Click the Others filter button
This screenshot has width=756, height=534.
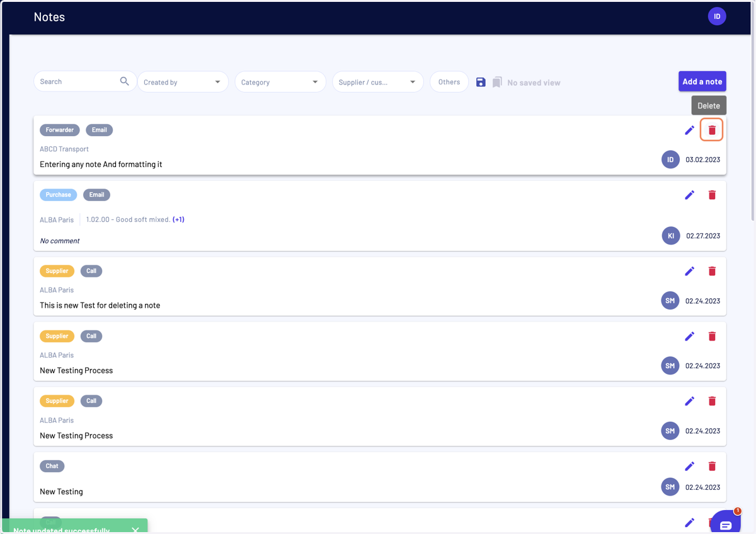pos(449,82)
